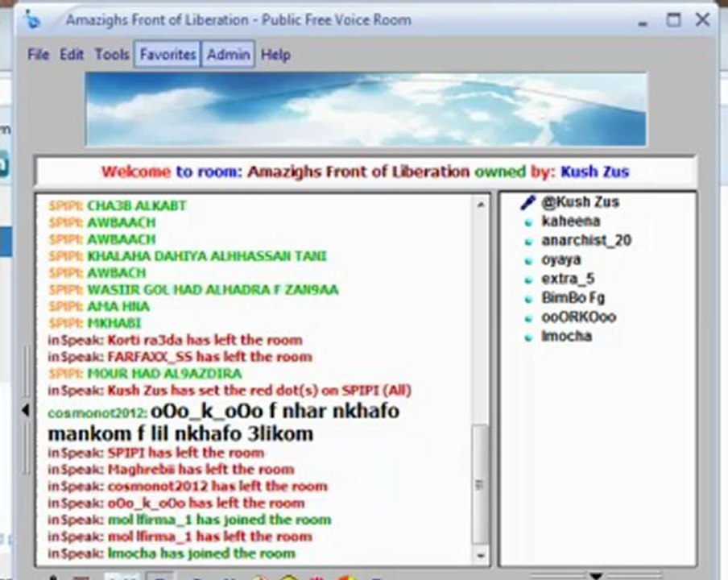Click the chat scrollbar thumb
This screenshot has width=728, height=580.
coord(481,484)
